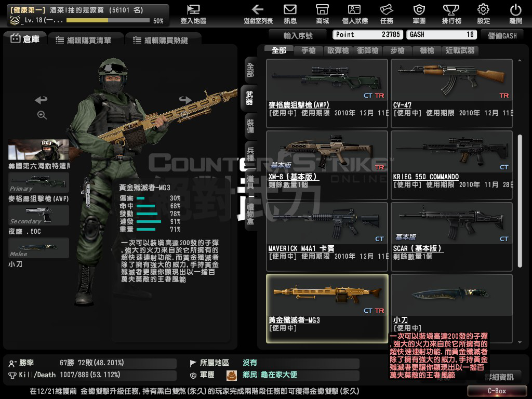Click the GASH balance field
This screenshot has height=399, width=532.
442,35
